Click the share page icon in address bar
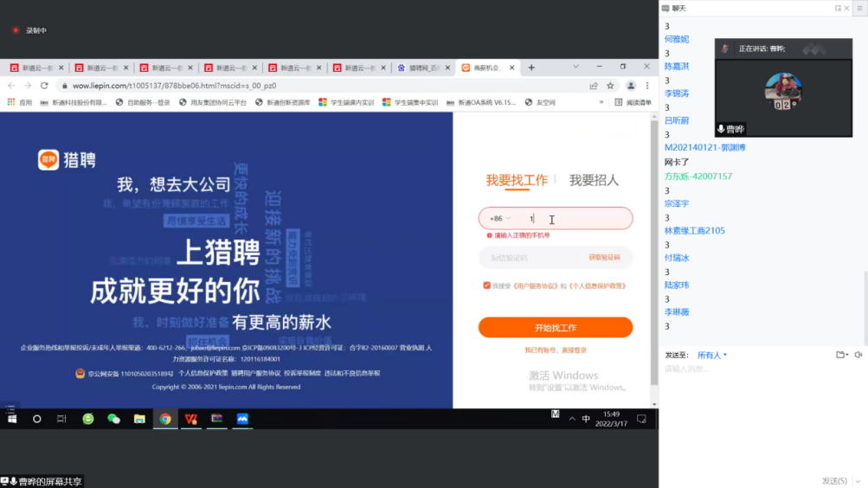The height and width of the screenshot is (488, 868). (594, 86)
